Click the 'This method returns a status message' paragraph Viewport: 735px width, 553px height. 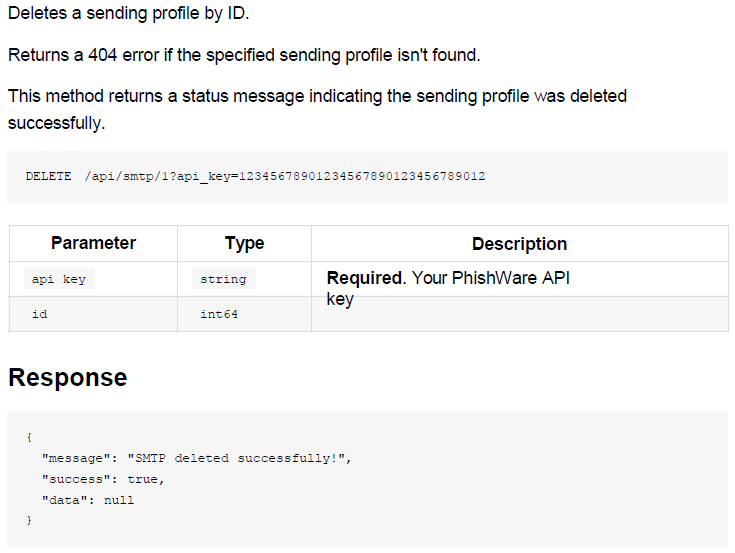pyautogui.click(x=317, y=109)
